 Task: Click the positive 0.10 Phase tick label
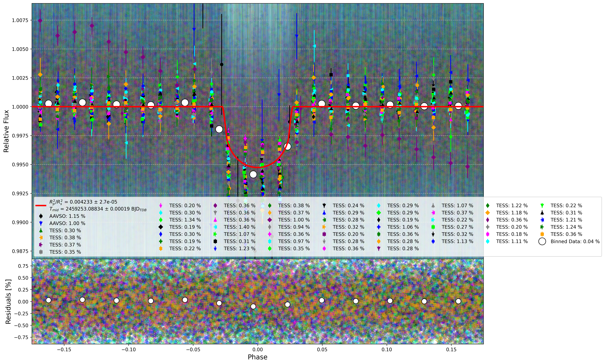coord(387,350)
